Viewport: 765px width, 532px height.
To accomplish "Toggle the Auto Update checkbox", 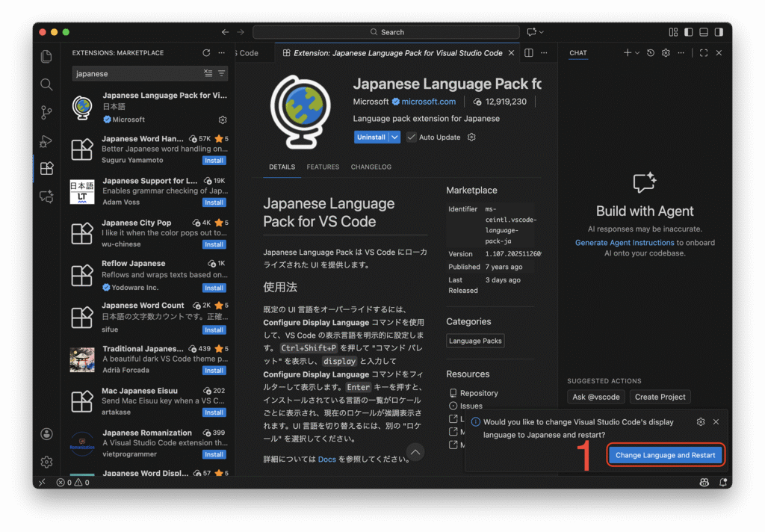I will (411, 137).
